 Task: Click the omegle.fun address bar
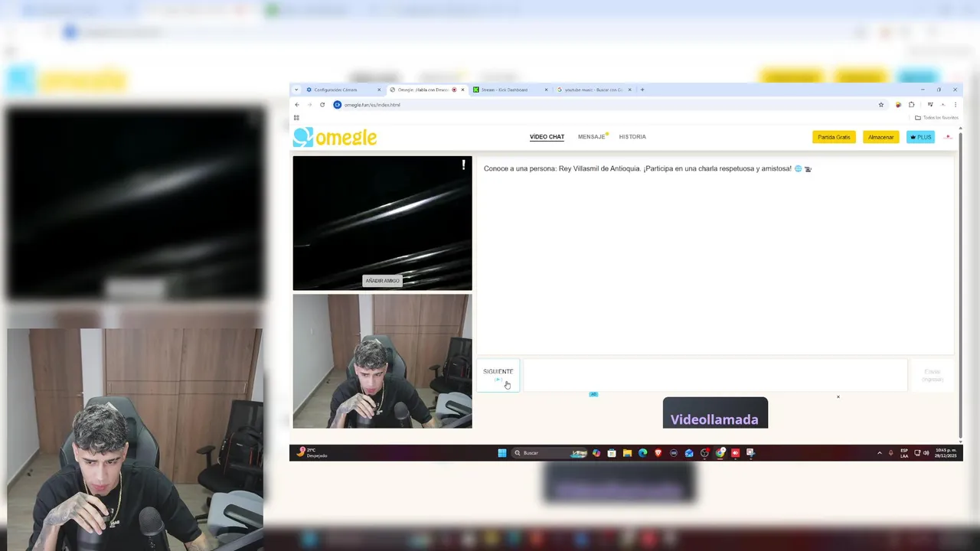609,105
